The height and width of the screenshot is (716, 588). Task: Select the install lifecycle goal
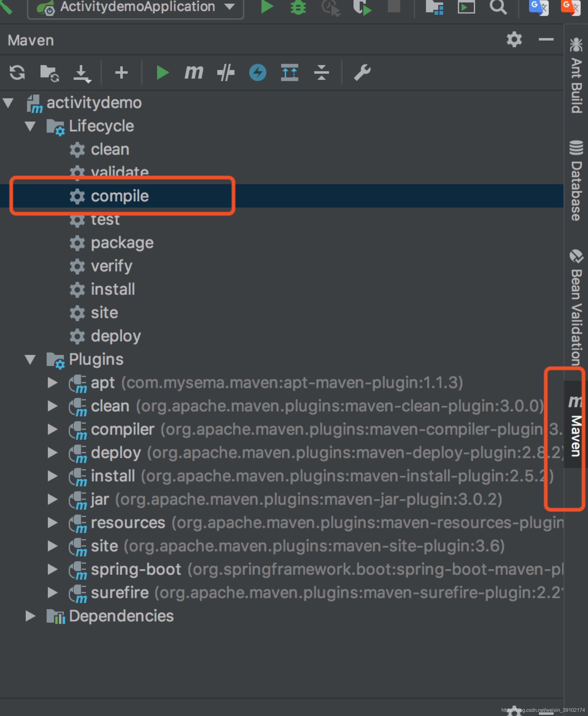point(282,290)
